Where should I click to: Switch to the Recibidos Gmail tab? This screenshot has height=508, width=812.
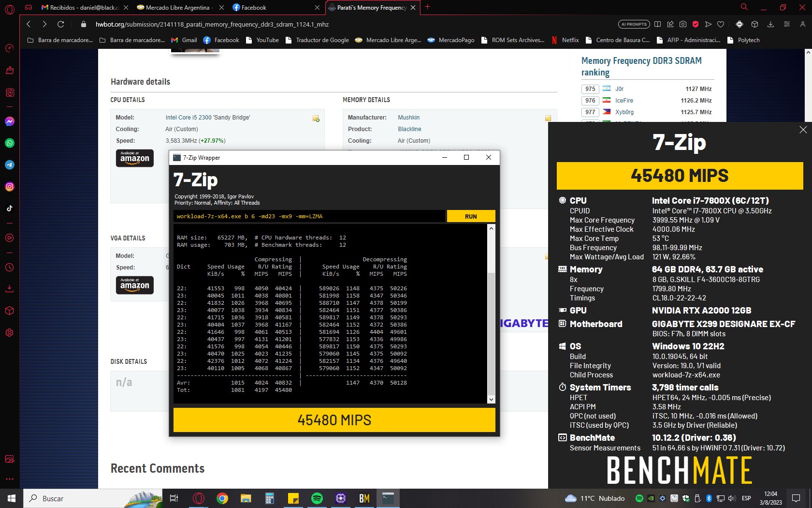point(84,7)
